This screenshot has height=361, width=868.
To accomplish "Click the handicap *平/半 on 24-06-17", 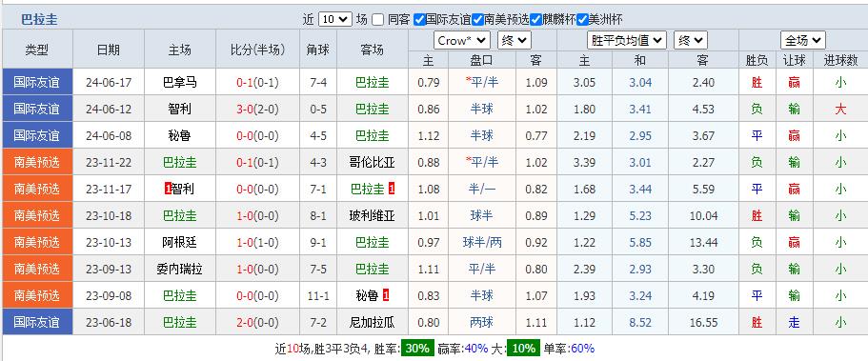I will click(x=481, y=83).
